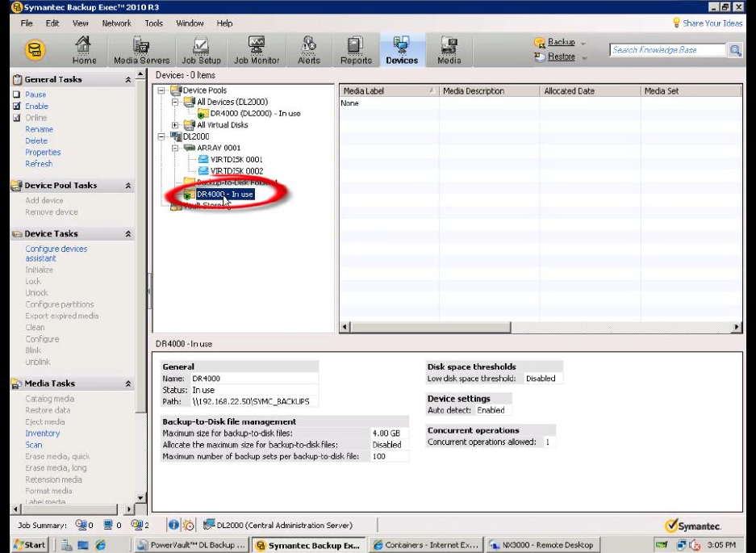Click the Windows Start button
Image resolution: width=756 pixels, height=553 pixels.
click(29, 545)
